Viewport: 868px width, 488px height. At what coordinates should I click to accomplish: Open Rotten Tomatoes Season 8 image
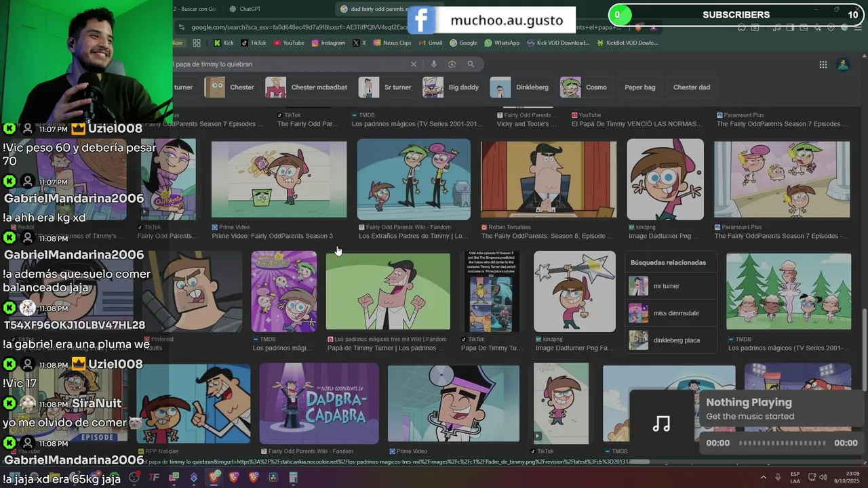[x=549, y=180]
